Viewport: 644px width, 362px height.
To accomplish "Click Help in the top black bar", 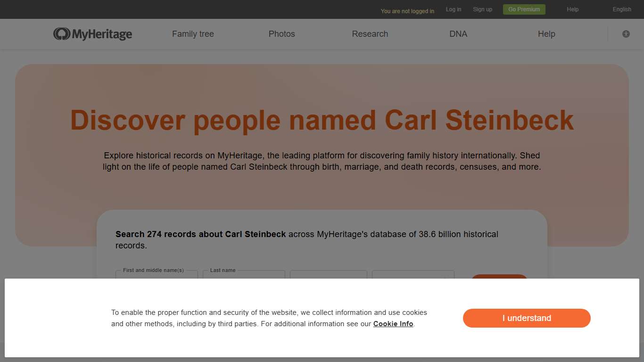I will point(572,9).
